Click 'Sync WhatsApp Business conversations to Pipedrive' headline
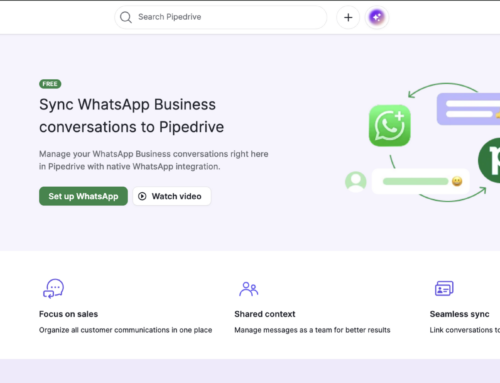Viewport: 500px width, 383px height. 131,116
